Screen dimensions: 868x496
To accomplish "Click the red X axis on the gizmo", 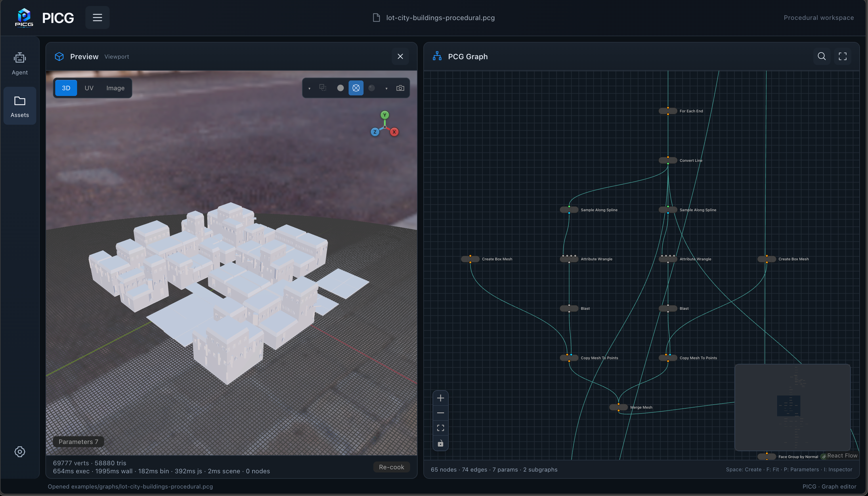I will point(394,132).
